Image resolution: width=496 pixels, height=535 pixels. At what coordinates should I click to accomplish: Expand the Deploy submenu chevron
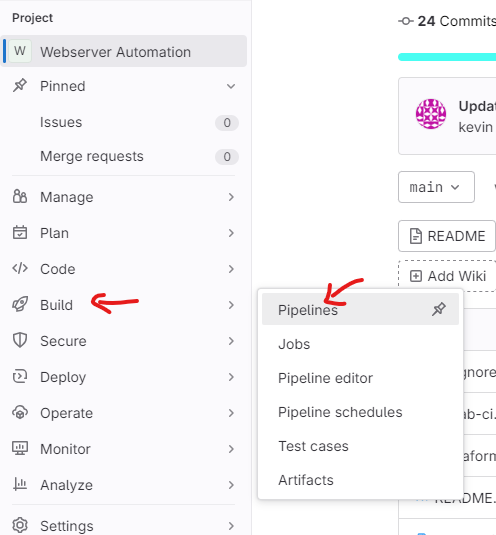point(231,377)
